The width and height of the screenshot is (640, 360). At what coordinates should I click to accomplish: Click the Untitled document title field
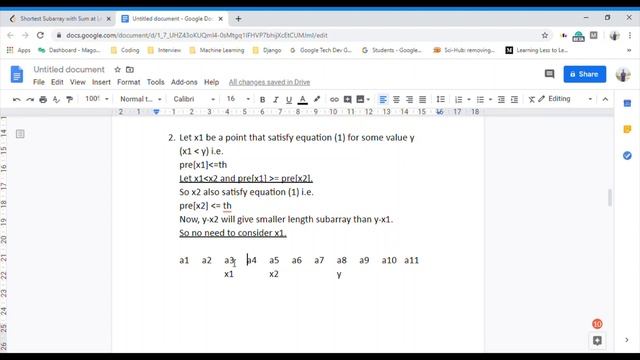pos(69,69)
